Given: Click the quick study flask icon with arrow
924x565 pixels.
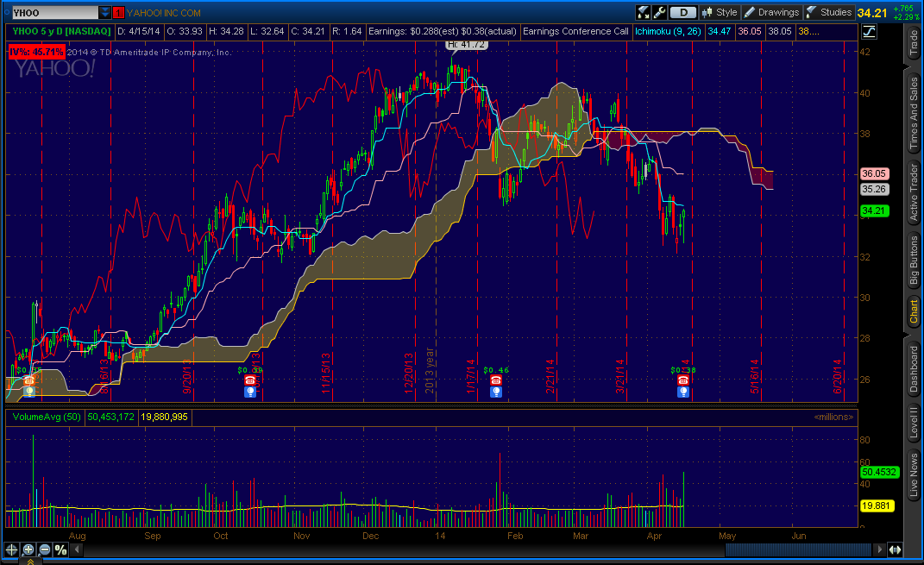Looking at the screenshot, I should pyautogui.click(x=643, y=12).
